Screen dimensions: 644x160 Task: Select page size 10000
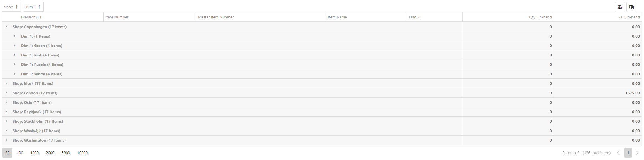82,153
